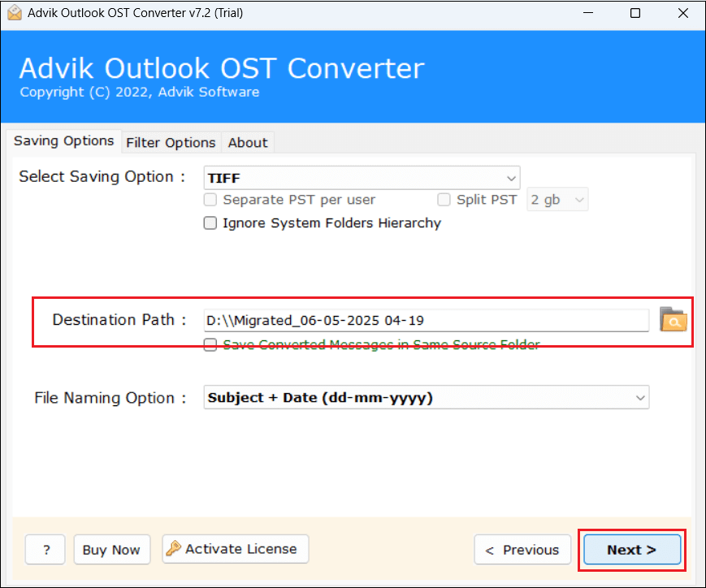Close the Advik OST Converter window
This screenshot has width=706, height=588.
pyautogui.click(x=683, y=13)
